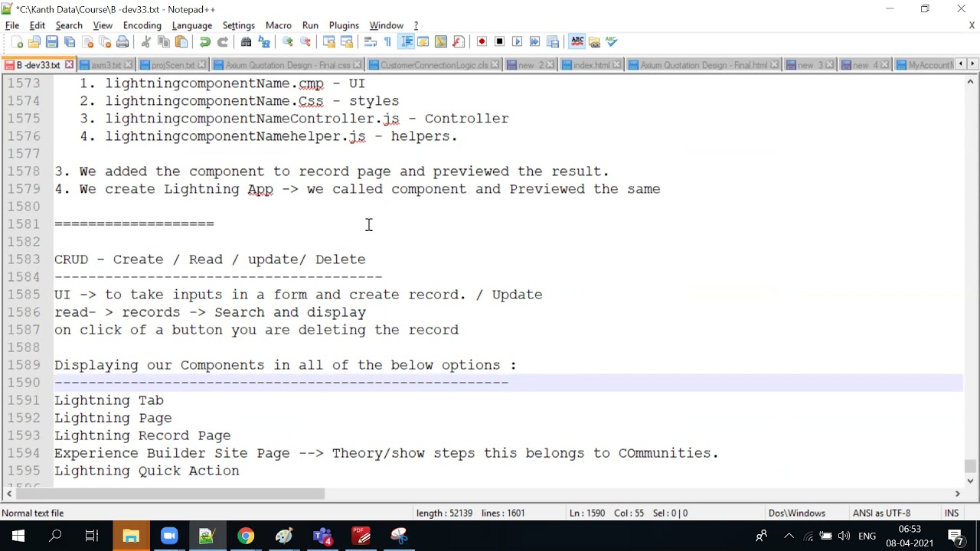Click ANSI as UTF-8 status field
This screenshot has width=980, height=551.
[x=881, y=513]
